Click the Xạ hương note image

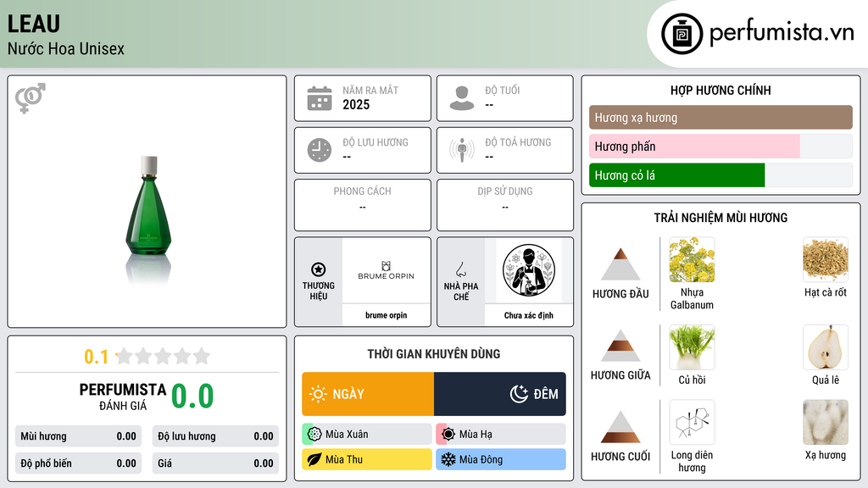click(x=826, y=422)
